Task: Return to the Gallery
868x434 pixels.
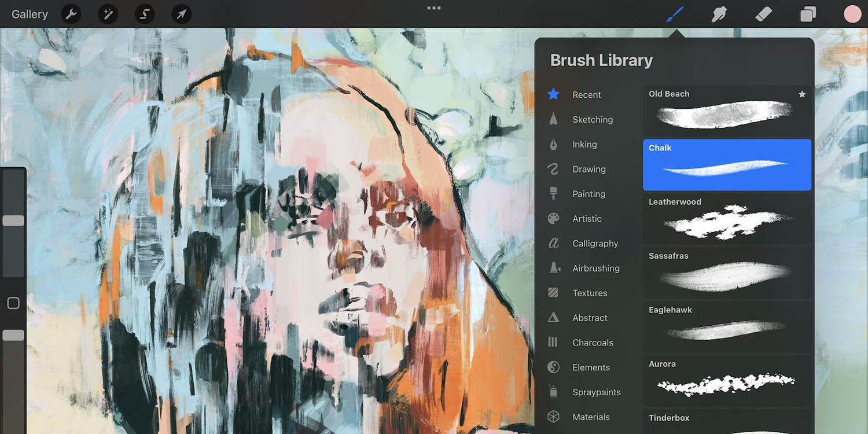Action: [x=29, y=13]
